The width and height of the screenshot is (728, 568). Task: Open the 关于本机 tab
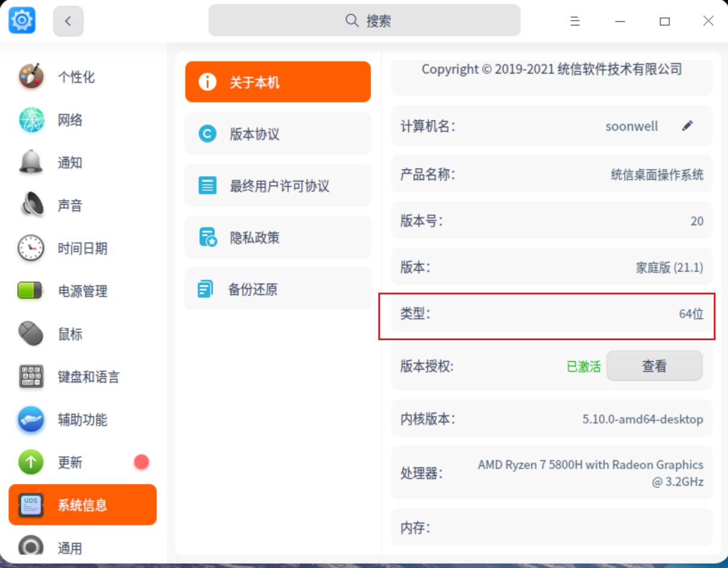pyautogui.click(x=278, y=82)
